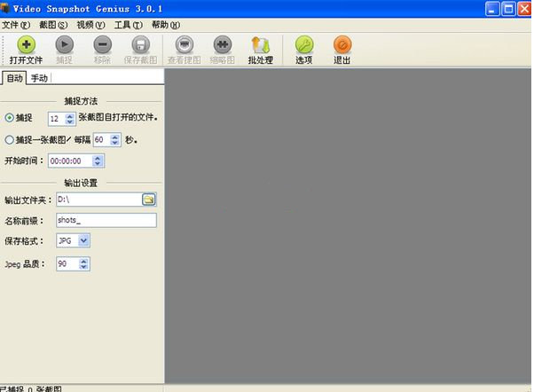This screenshot has height=392, width=534.
Task: Click the 保存截图 (Save Snapshot) disk icon
Action: coord(141,44)
